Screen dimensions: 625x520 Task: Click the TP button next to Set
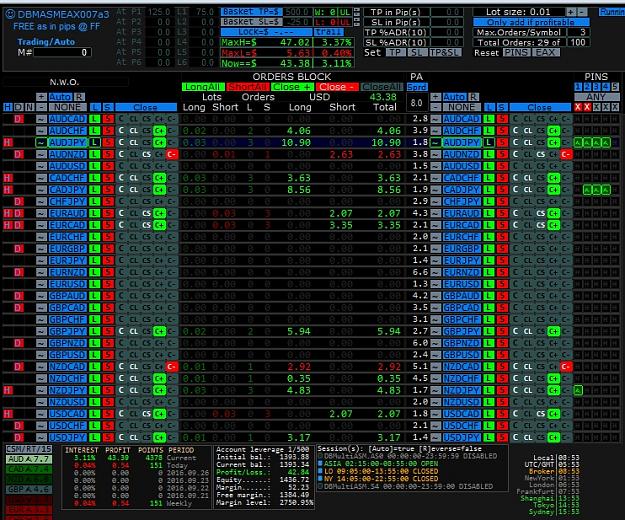(395, 52)
